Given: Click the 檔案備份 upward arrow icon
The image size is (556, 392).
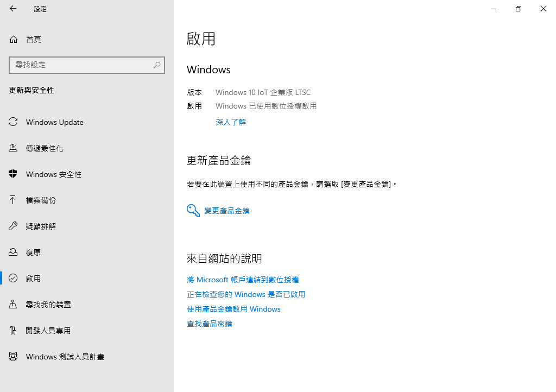Looking at the screenshot, I should pyautogui.click(x=13, y=200).
